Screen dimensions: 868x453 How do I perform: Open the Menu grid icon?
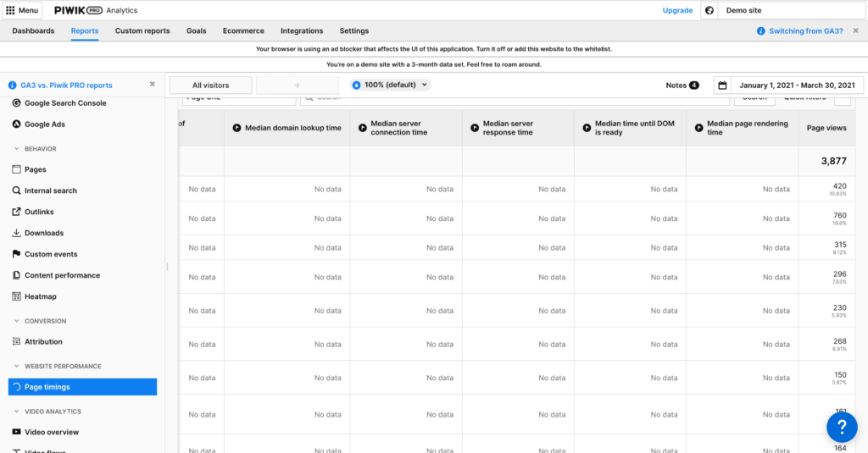(10, 10)
